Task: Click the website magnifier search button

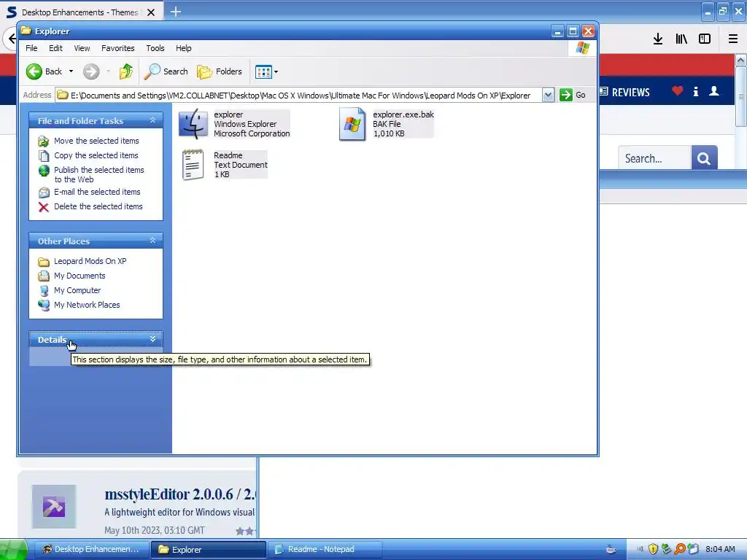Action: pyautogui.click(x=704, y=158)
